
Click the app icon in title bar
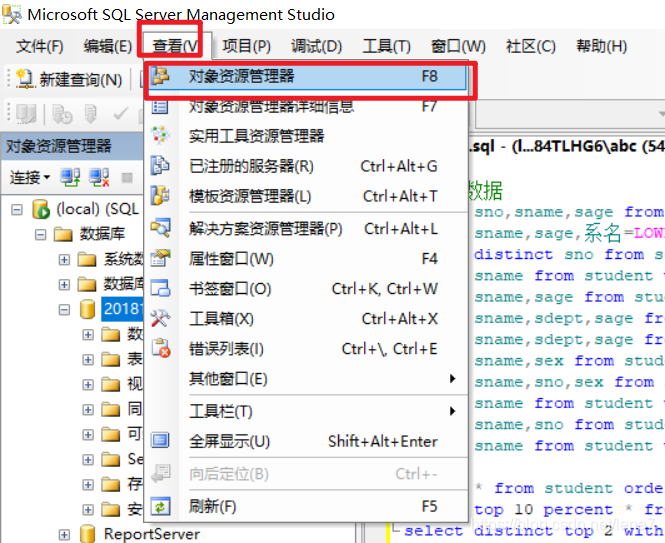coord(11,14)
